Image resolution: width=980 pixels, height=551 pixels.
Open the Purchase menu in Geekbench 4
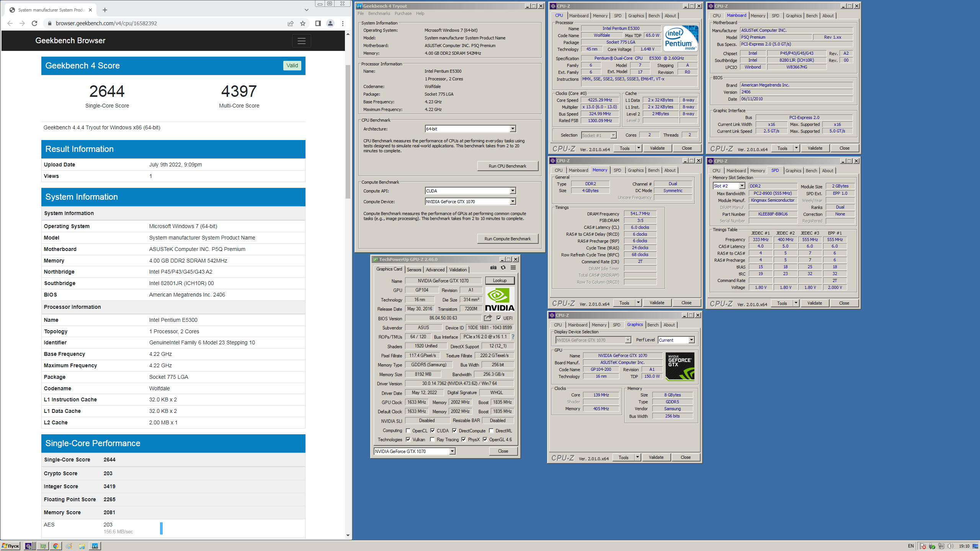[403, 13]
